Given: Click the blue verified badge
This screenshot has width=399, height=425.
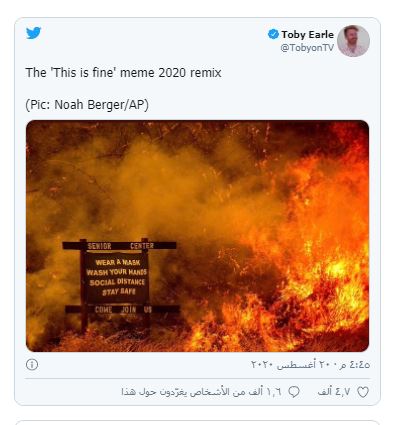Looking at the screenshot, I should coord(273,34).
